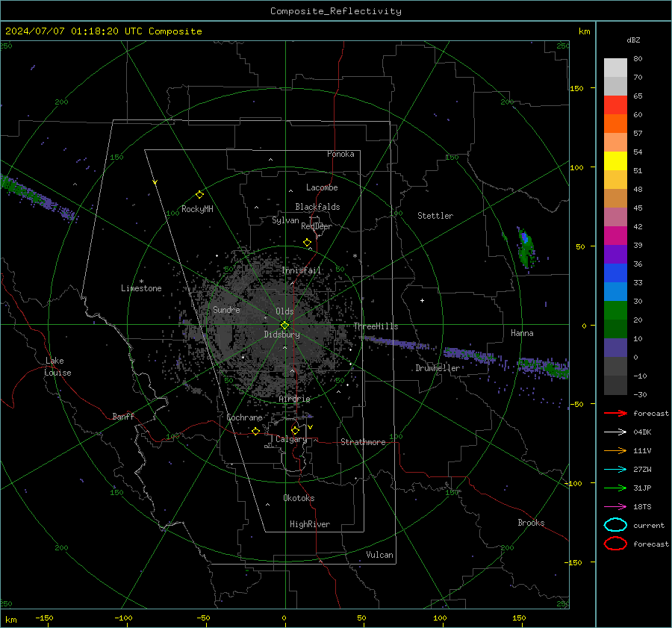Select the orange 111V arrow legend icon

615,450
